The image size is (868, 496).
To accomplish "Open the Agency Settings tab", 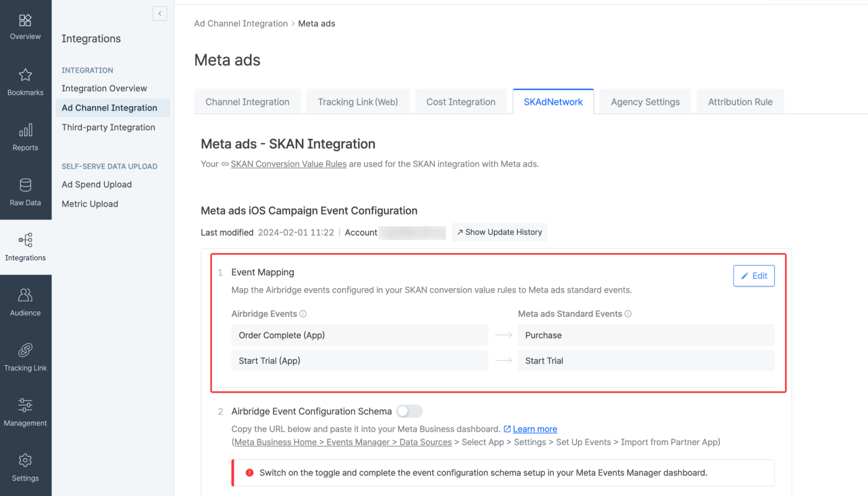I will click(x=645, y=102).
